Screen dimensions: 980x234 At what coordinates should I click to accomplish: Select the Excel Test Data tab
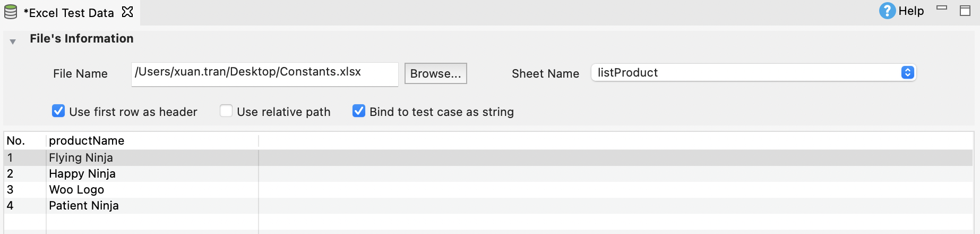pos(69,13)
